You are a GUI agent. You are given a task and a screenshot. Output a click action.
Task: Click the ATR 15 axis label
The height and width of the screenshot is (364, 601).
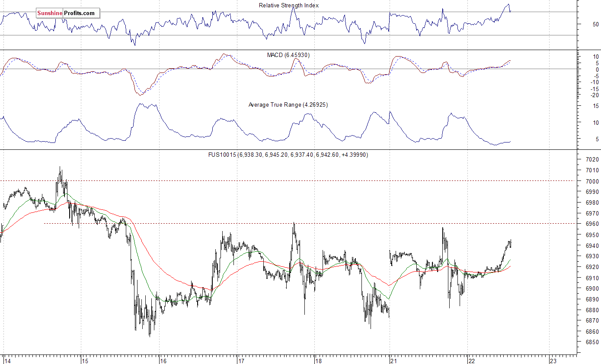pyautogui.click(x=596, y=106)
